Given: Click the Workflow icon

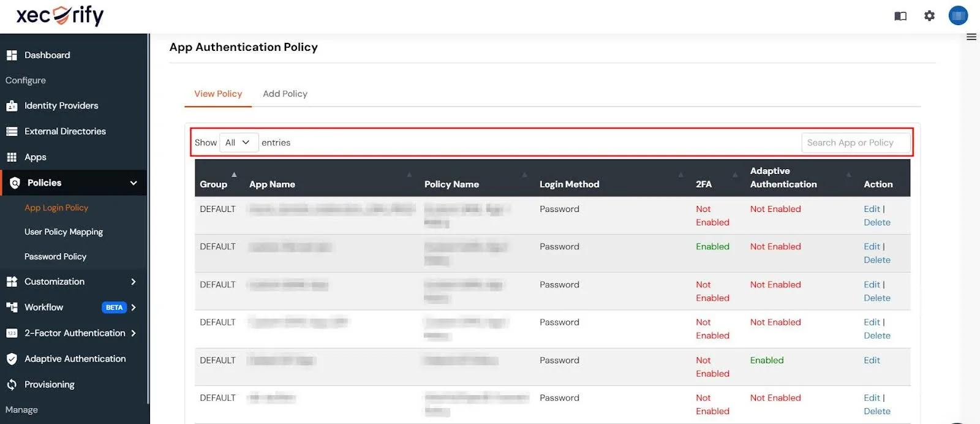Looking at the screenshot, I should pyautogui.click(x=12, y=308).
